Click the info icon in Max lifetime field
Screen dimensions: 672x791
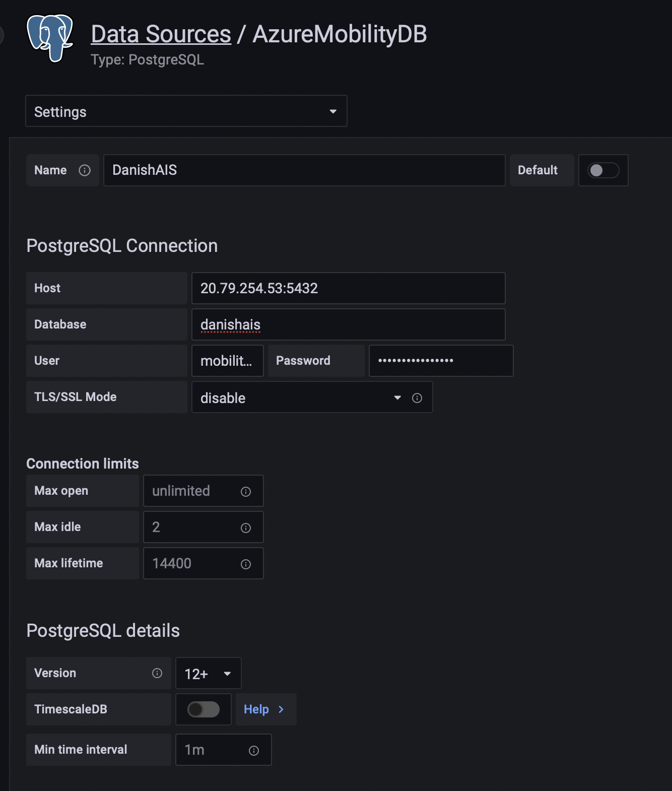coord(246,564)
